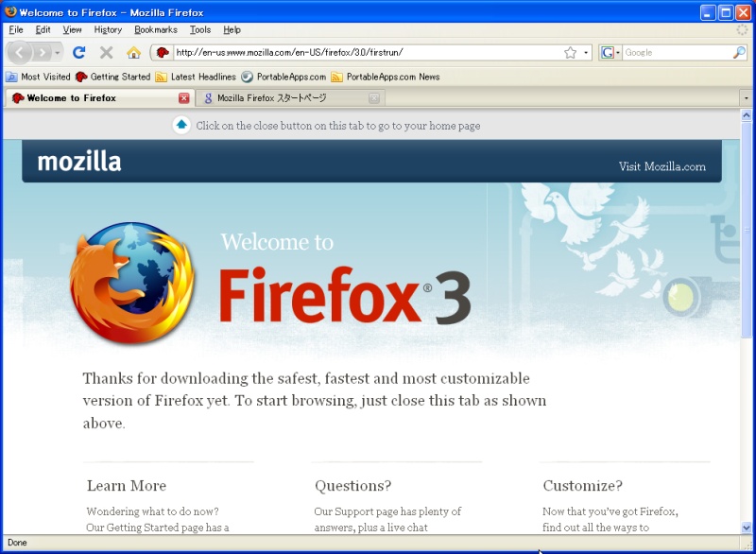Select the Welcome to Firefox tab
756x554 pixels.
click(x=99, y=98)
